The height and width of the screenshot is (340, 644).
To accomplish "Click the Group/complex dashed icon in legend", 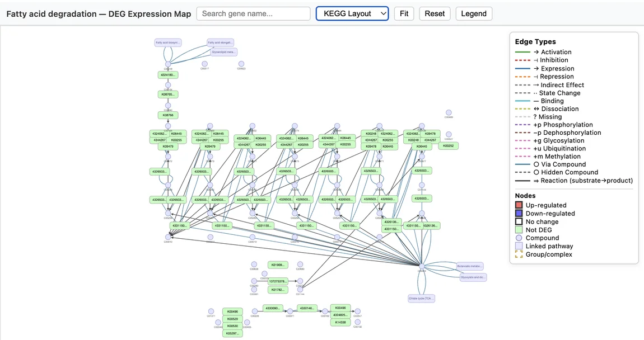I will point(519,254).
